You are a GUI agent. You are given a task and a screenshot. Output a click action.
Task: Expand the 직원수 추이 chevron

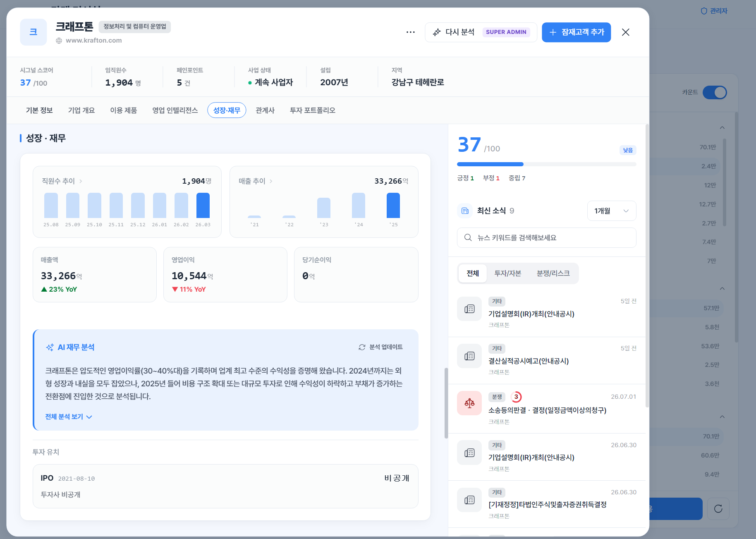[81, 181]
